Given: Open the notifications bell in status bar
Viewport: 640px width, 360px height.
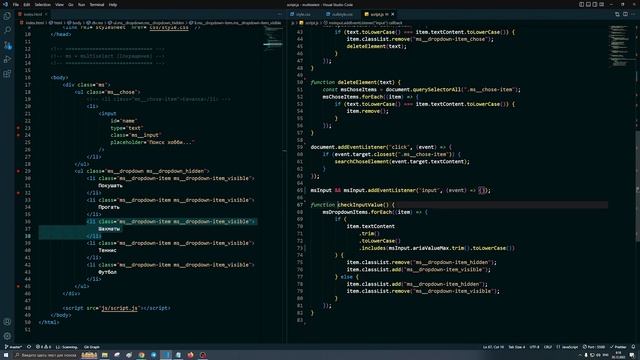Looking at the screenshot, I should 633,347.
